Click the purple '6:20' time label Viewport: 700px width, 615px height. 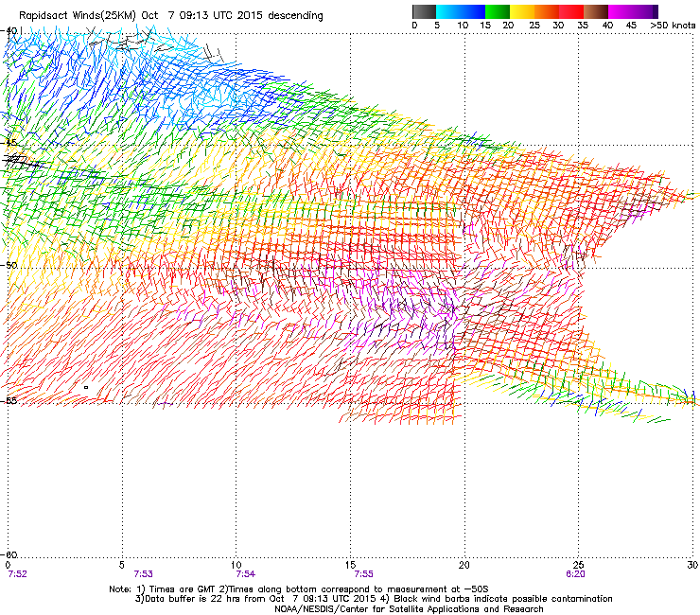pos(575,574)
